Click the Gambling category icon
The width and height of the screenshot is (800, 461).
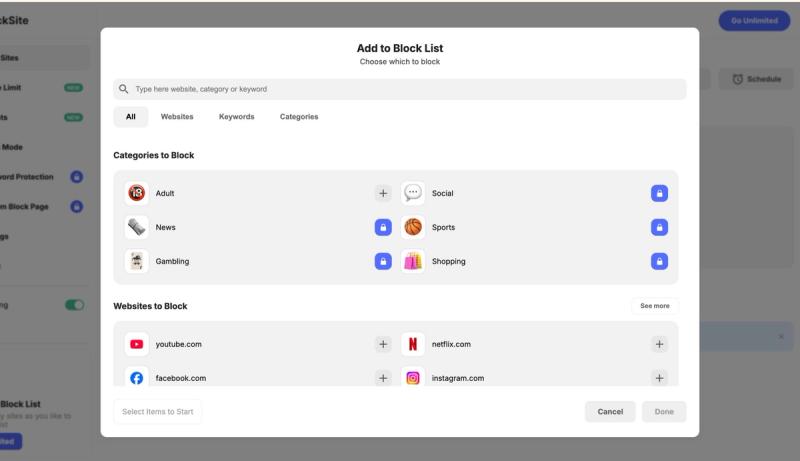136,261
